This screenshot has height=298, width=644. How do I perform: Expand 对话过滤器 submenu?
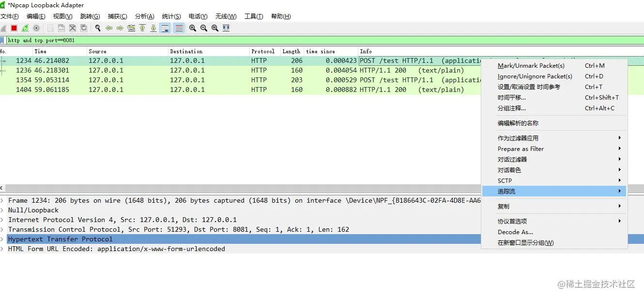554,160
